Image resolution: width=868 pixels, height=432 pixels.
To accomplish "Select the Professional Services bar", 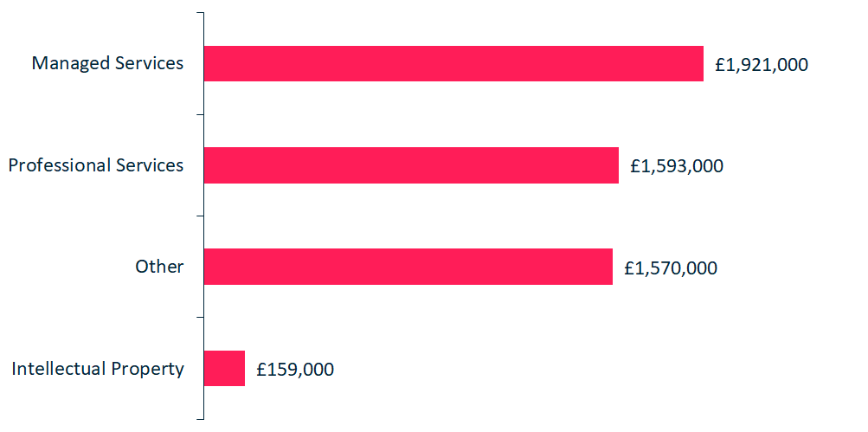I will [411, 165].
